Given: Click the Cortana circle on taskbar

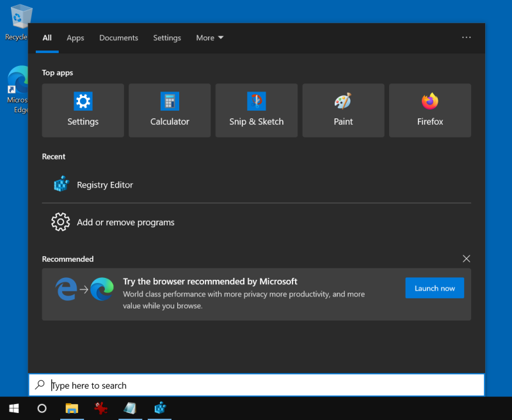Looking at the screenshot, I should pyautogui.click(x=42, y=408).
